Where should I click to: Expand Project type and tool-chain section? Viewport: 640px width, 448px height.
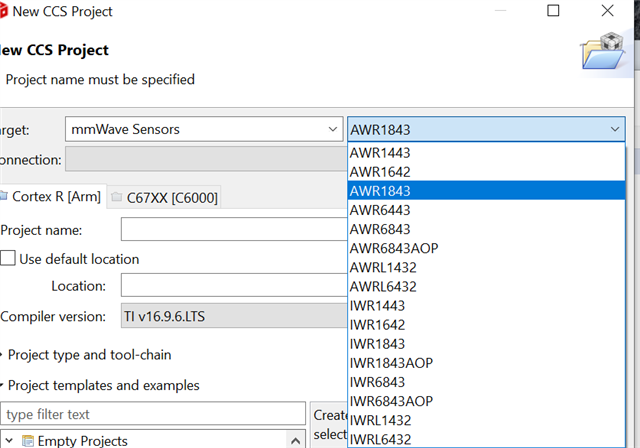coord(2,355)
